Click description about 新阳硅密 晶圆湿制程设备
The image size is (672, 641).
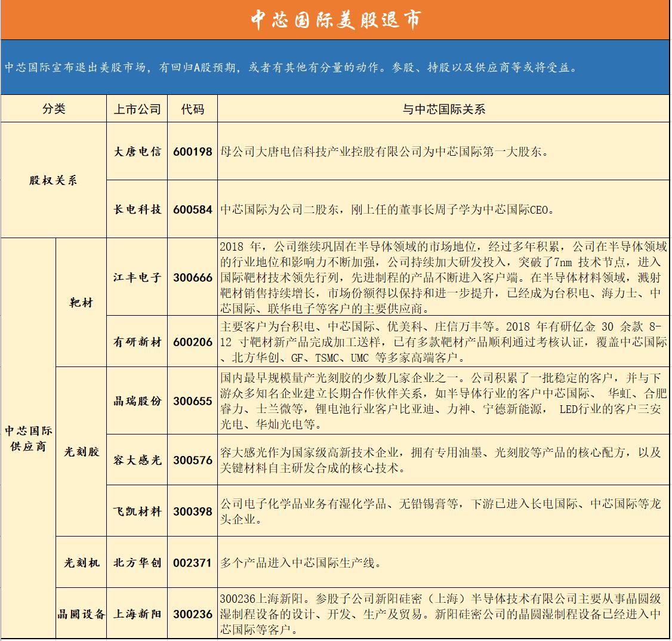[x=440, y=614]
